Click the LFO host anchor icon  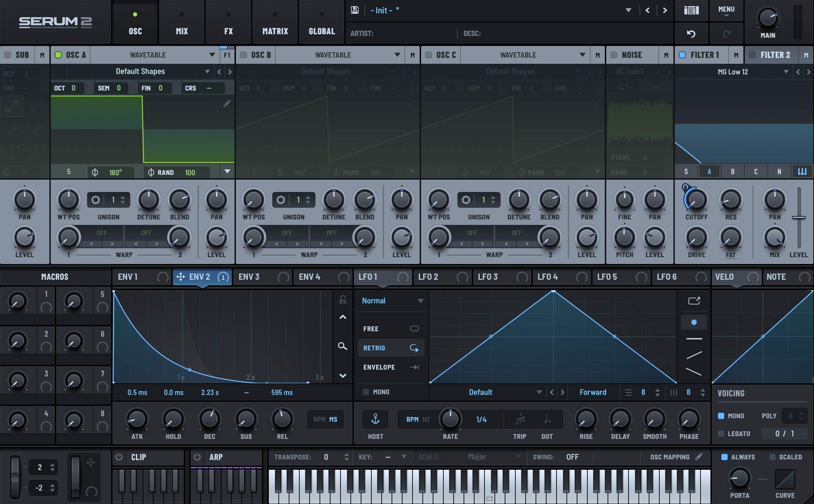click(375, 419)
